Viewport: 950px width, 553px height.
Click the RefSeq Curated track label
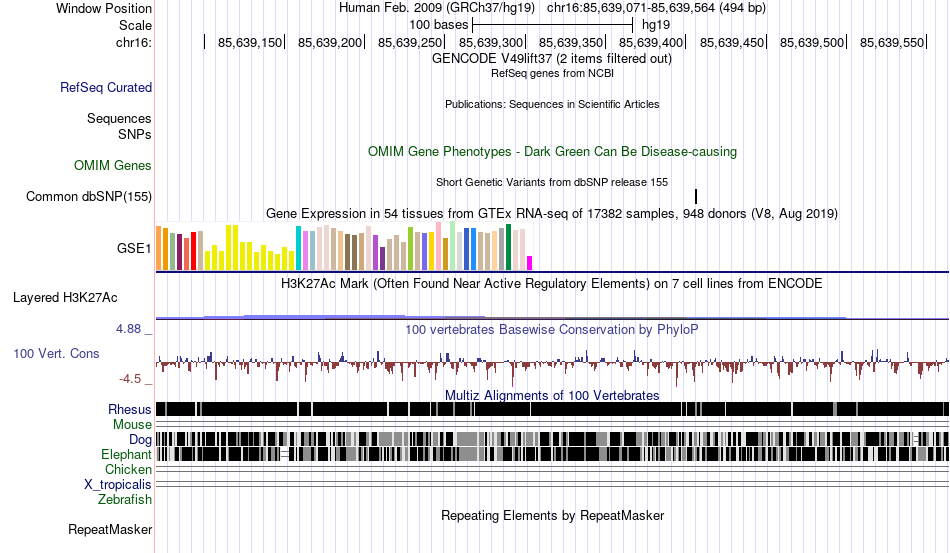pos(105,87)
